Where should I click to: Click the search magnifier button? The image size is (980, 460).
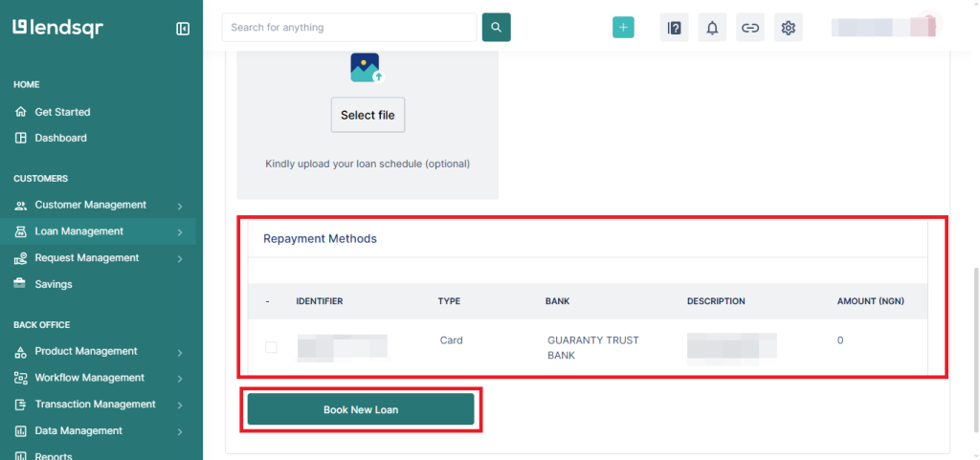coord(497,28)
